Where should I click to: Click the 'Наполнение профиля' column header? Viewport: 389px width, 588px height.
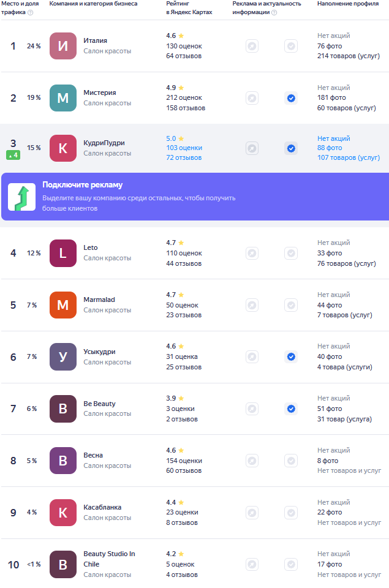pyautogui.click(x=348, y=4)
